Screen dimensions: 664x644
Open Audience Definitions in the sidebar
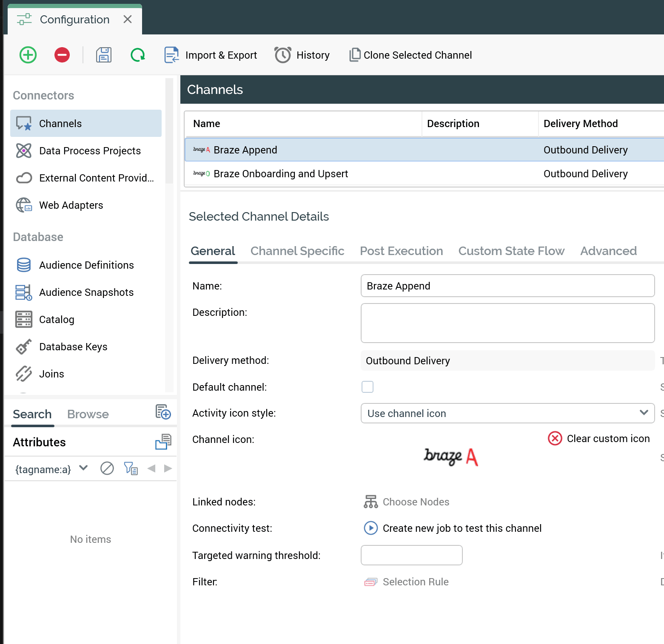(86, 265)
